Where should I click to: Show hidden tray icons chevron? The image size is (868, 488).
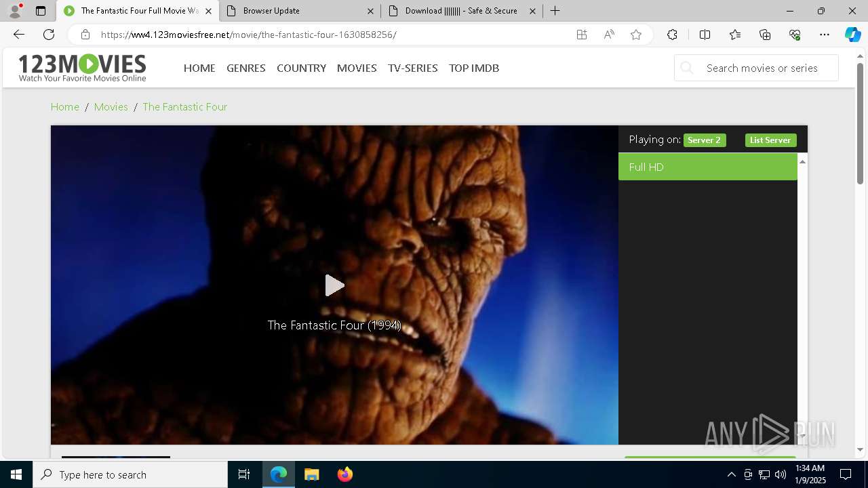pyautogui.click(x=731, y=474)
